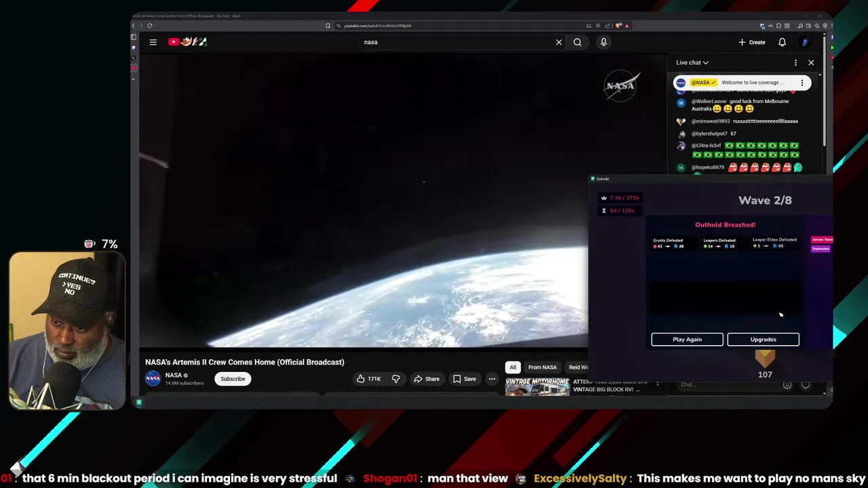The height and width of the screenshot is (488, 868).
Task: Open Upgrades in Outhold
Action: tap(763, 340)
